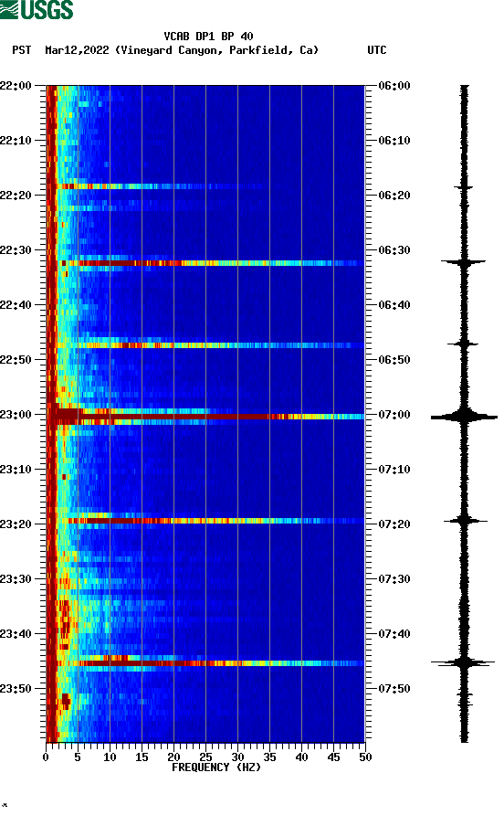
Task: Click the 35 Hz frequency tick label
Action: click(x=269, y=757)
